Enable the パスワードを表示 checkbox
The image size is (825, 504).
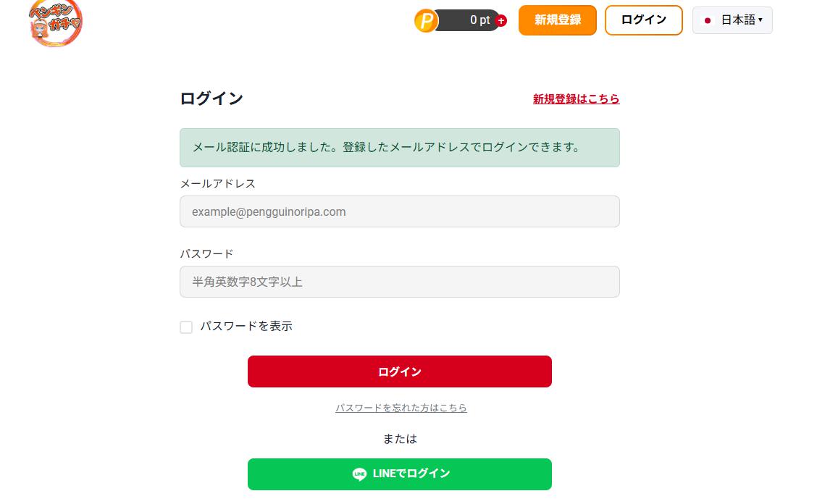coord(186,327)
